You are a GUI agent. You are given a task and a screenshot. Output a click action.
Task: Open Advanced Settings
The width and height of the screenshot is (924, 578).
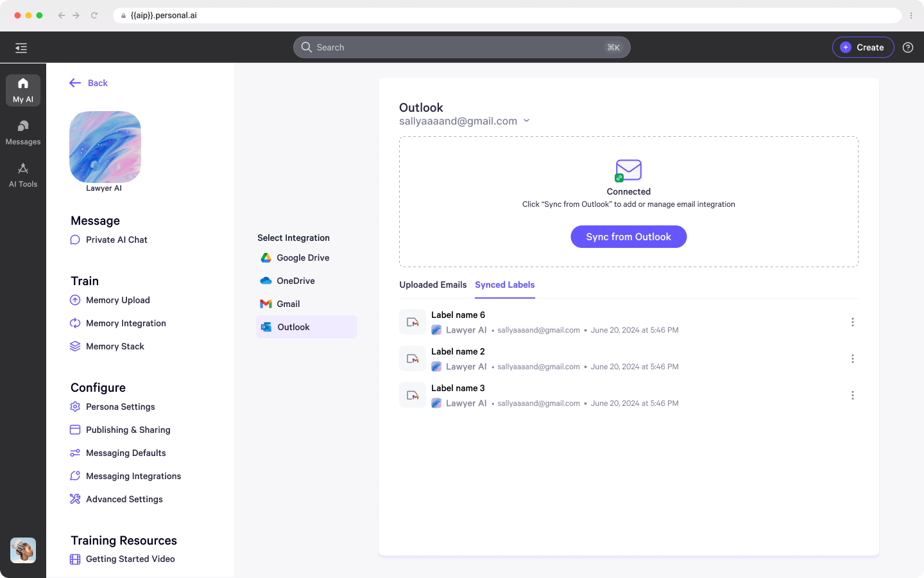(x=116, y=499)
